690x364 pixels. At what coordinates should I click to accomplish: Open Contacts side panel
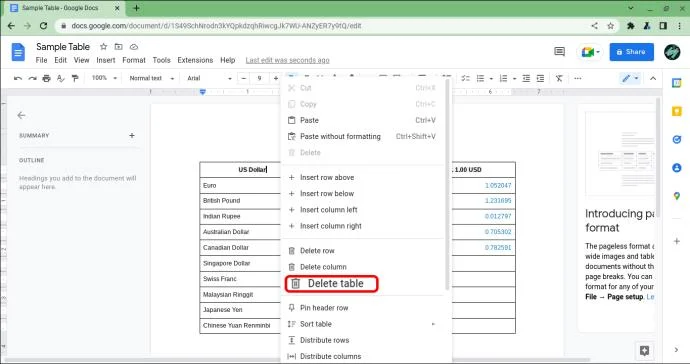point(677,168)
